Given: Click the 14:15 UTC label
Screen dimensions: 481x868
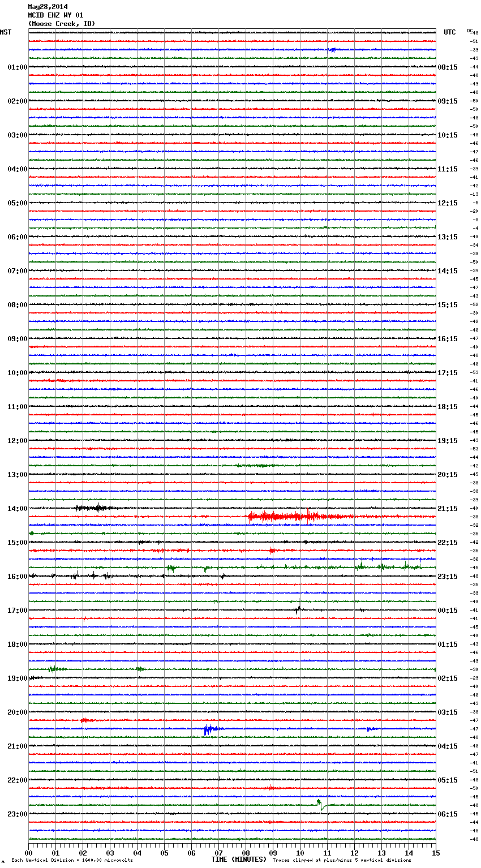Looking at the screenshot, I should 448,271.
